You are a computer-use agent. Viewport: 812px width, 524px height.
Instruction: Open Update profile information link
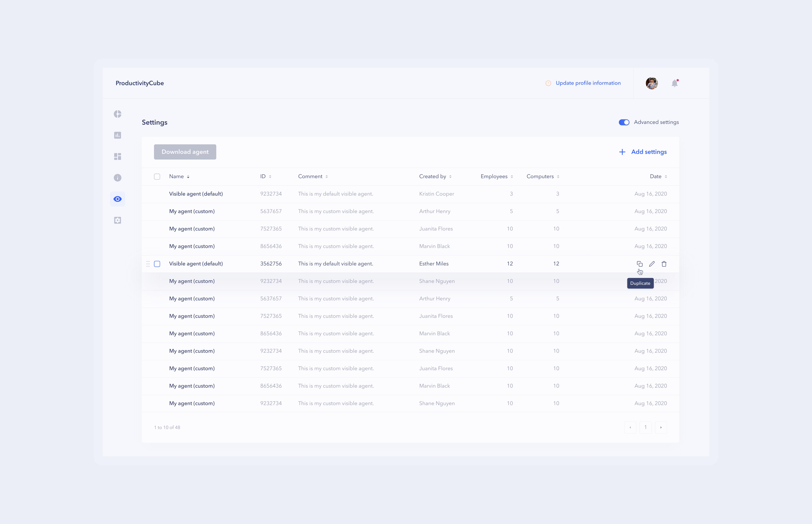[588, 83]
